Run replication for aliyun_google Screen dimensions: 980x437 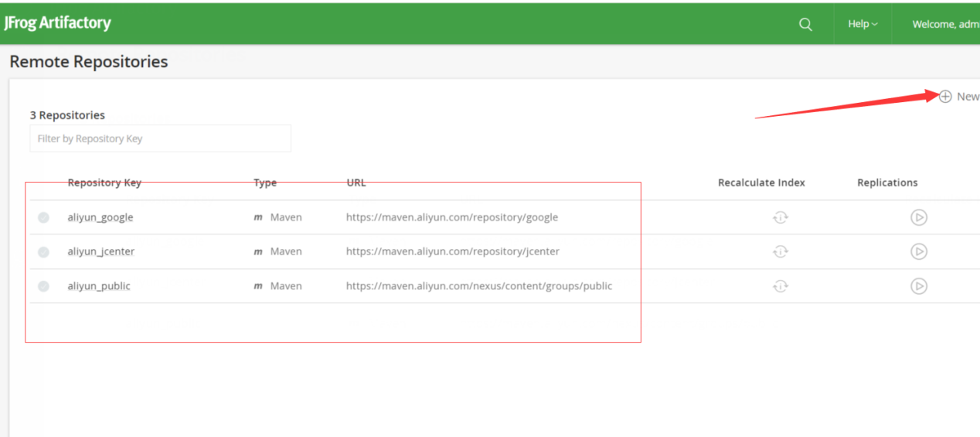[x=918, y=217]
